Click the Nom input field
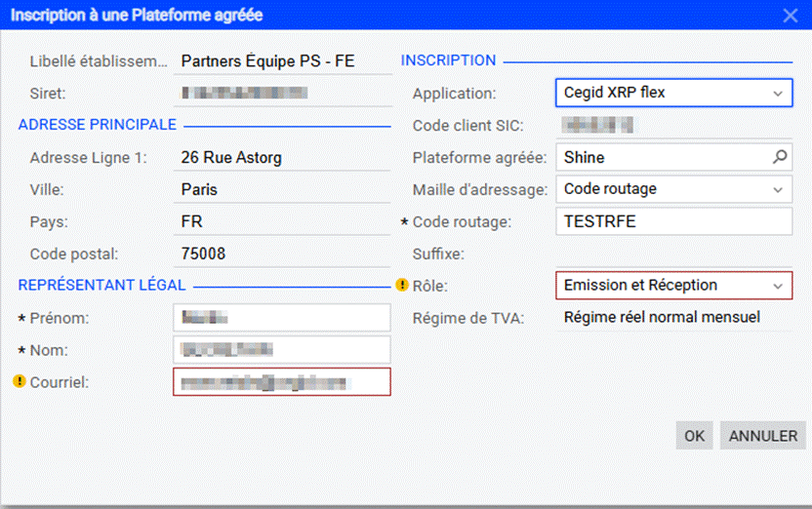Screen dimensions: 812x509 click(x=282, y=350)
